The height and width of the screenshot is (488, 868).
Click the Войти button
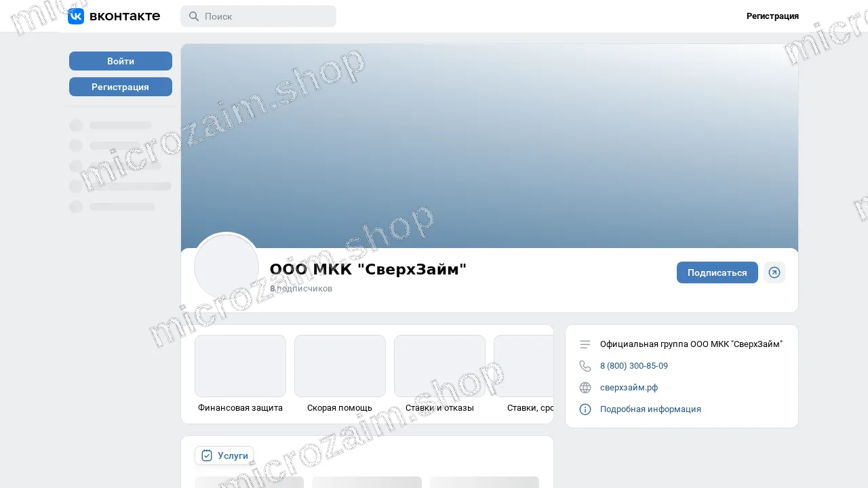[121, 61]
